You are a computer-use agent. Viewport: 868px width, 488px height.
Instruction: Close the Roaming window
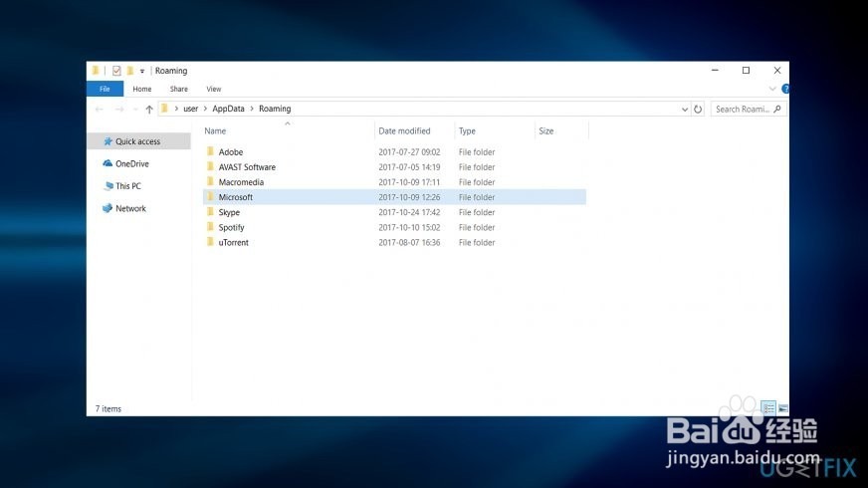(777, 71)
